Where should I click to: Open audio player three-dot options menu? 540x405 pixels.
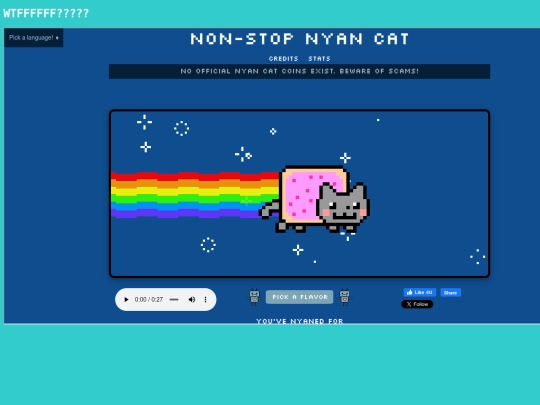pos(206,300)
